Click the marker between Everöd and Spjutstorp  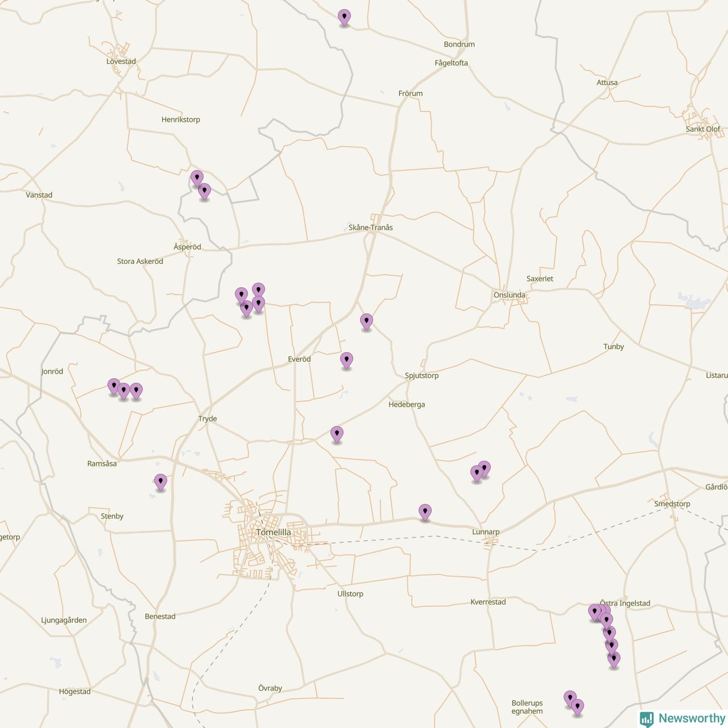click(x=346, y=361)
